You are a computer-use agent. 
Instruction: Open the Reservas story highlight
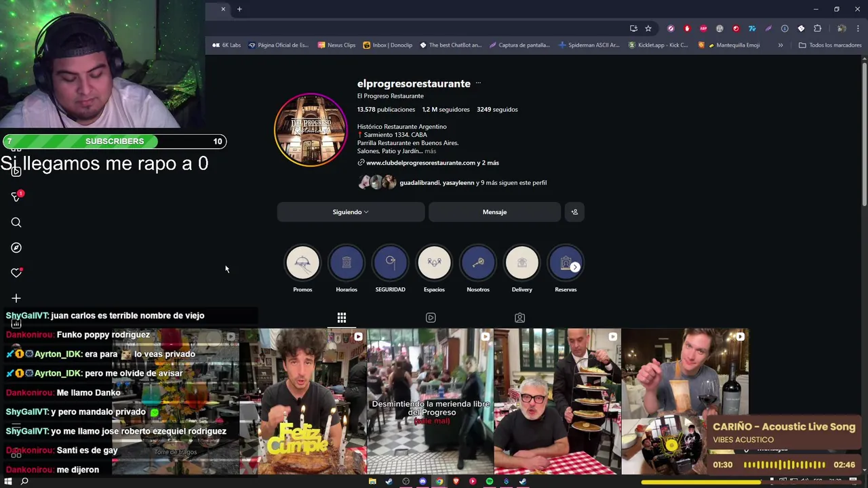click(564, 263)
